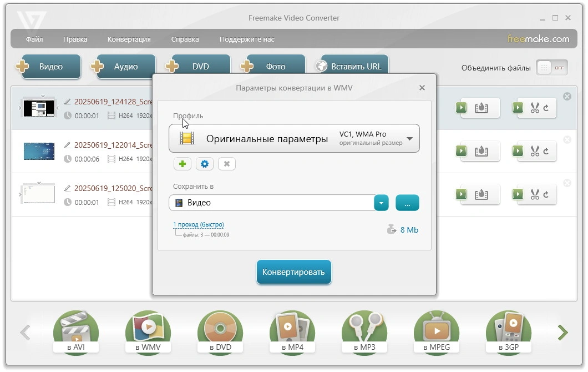Delete the profile with the grey X icon

[226, 164]
